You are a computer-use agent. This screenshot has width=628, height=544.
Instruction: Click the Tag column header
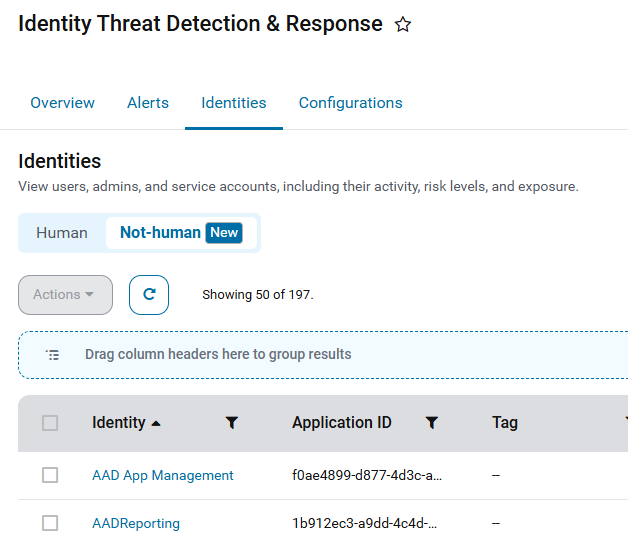pyautogui.click(x=505, y=423)
